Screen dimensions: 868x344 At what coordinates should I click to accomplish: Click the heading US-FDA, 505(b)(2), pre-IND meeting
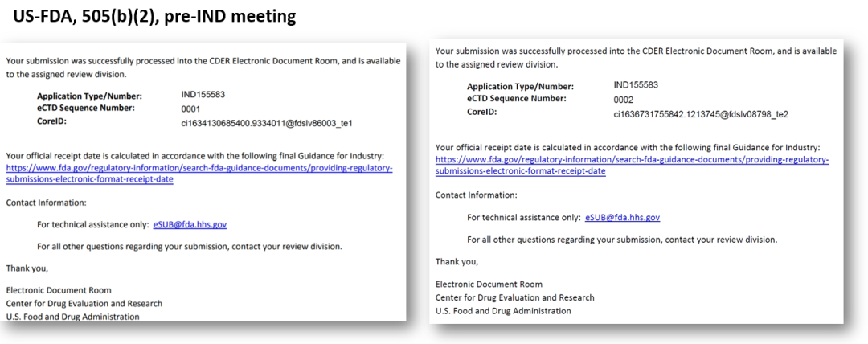(x=154, y=16)
